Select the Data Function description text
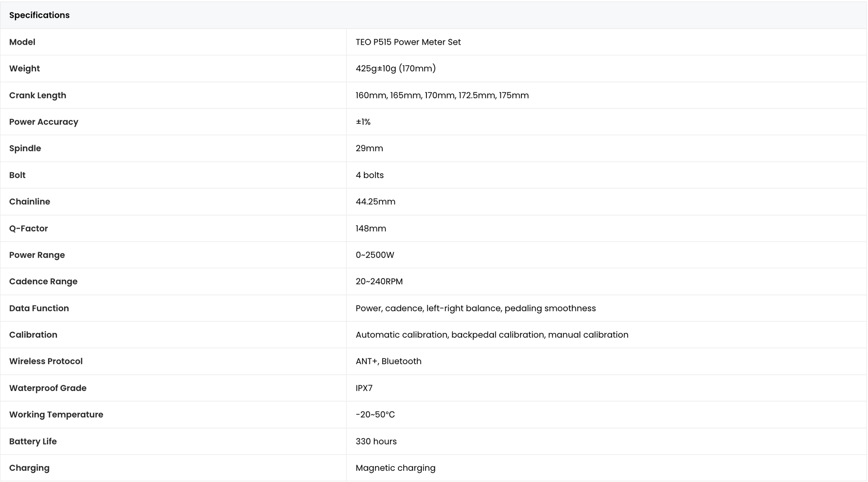This screenshot has height=482, width=868. pyautogui.click(x=475, y=308)
